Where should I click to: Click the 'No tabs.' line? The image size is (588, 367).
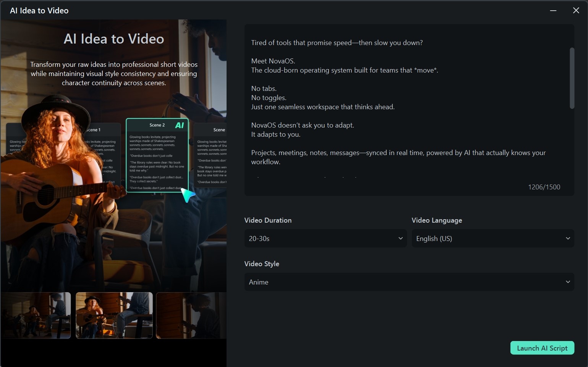point(264,89)
